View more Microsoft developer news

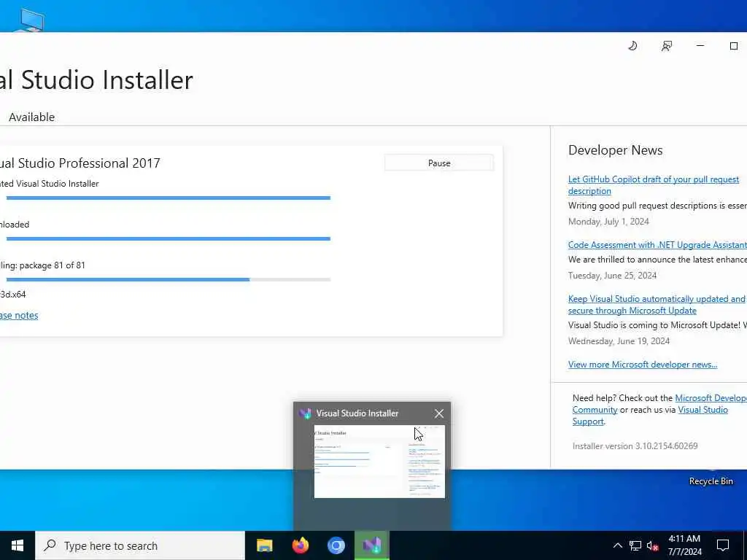643,365
